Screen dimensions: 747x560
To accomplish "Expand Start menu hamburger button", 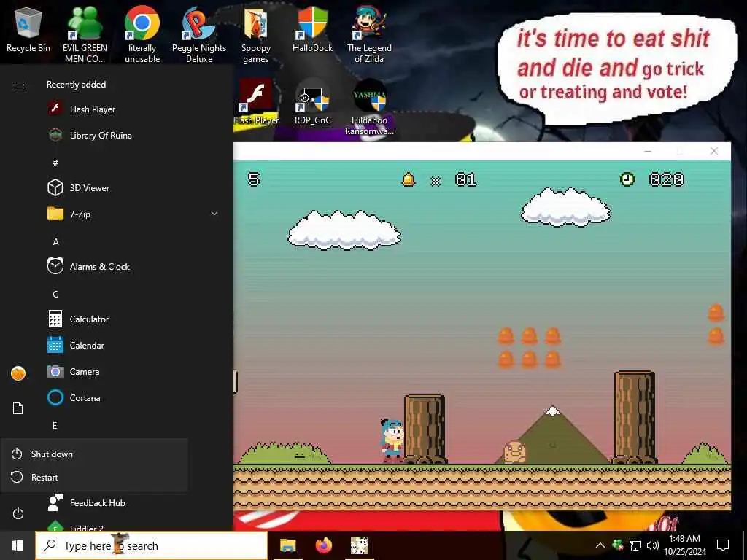I will 18,85.
